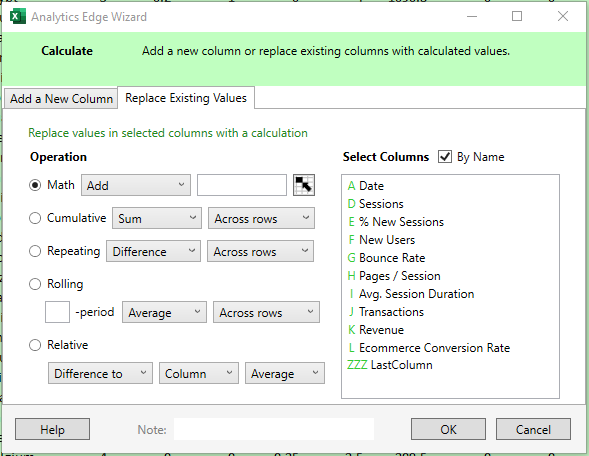Click the Cancel button
Image resolution: width=589 pixels, height=456 pixels.
pyautogui.click(x=533, y=429)
